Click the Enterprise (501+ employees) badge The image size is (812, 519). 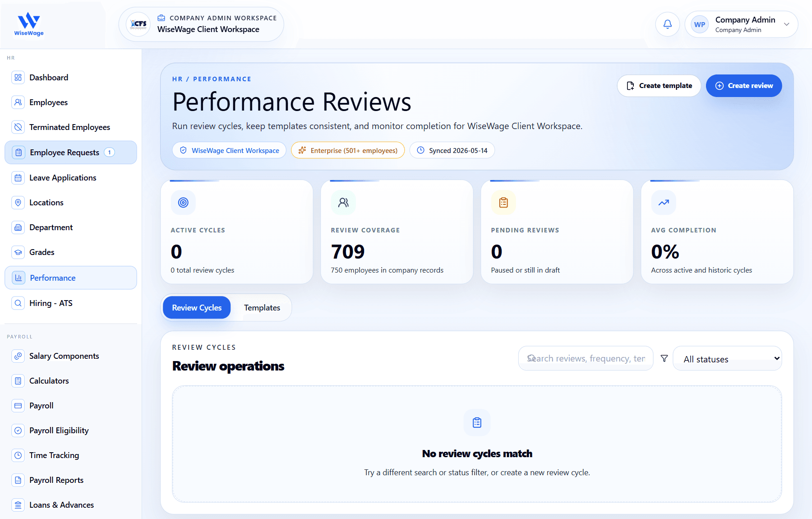pyautogui.click(x=348, y=150)
